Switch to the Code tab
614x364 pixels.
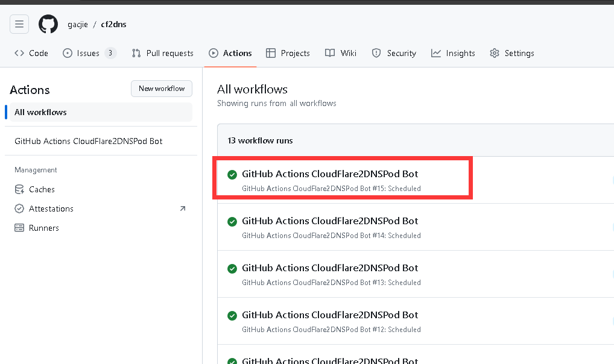coord(31,53)
